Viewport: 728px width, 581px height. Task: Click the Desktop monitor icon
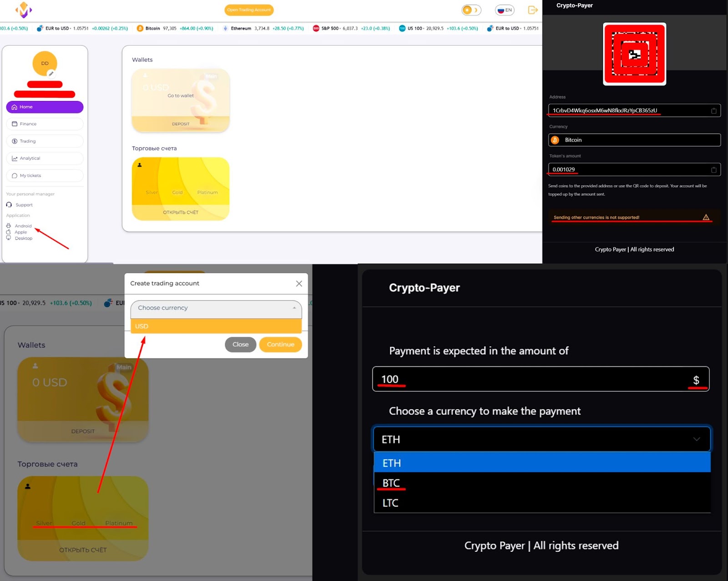(8, 238)
